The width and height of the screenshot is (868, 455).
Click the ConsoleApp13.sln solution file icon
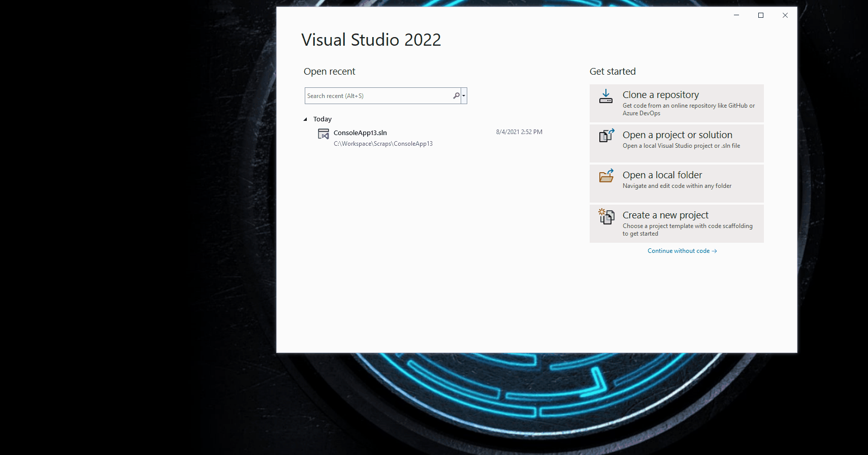coord(324,134)
